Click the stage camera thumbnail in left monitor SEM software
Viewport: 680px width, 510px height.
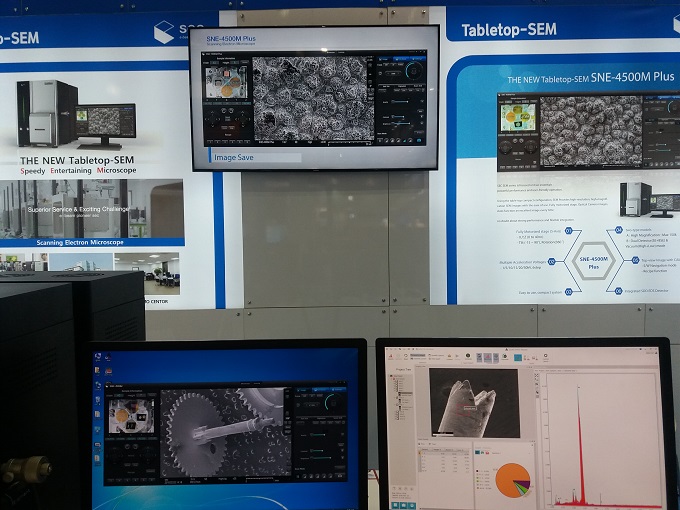[x=131, y=416]
